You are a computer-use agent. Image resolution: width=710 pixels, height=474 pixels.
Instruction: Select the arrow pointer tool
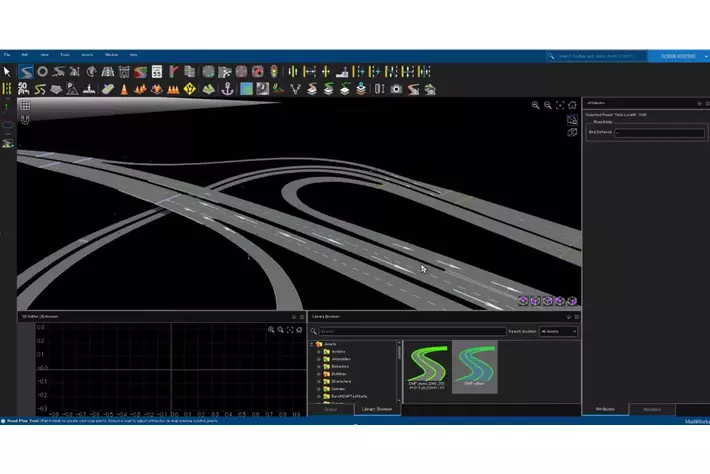(8, 72)
